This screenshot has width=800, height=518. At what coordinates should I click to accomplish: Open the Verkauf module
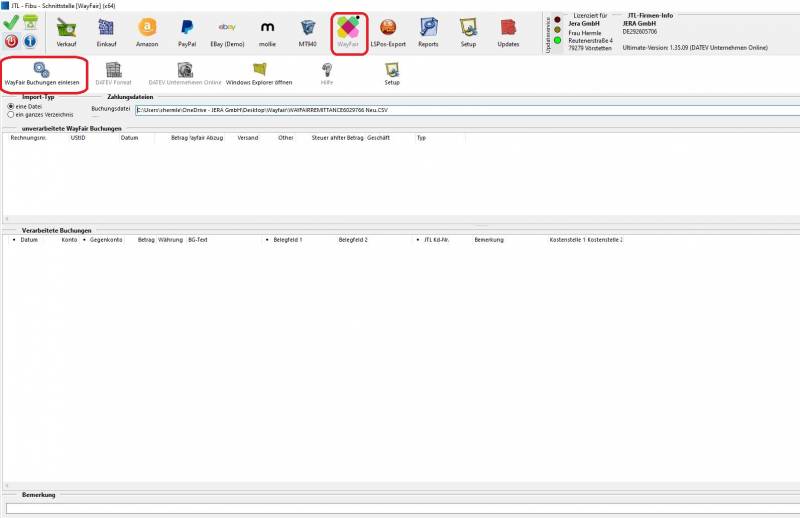pyautogui.click(x=68, y=32)
